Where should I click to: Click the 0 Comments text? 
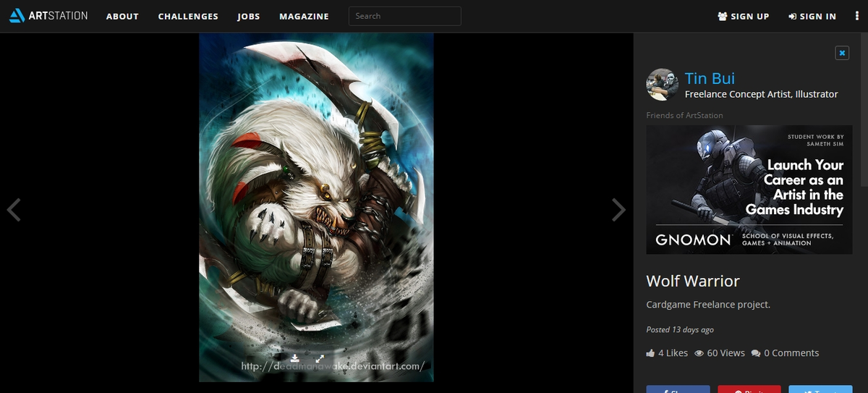click(x=791, y=353)
